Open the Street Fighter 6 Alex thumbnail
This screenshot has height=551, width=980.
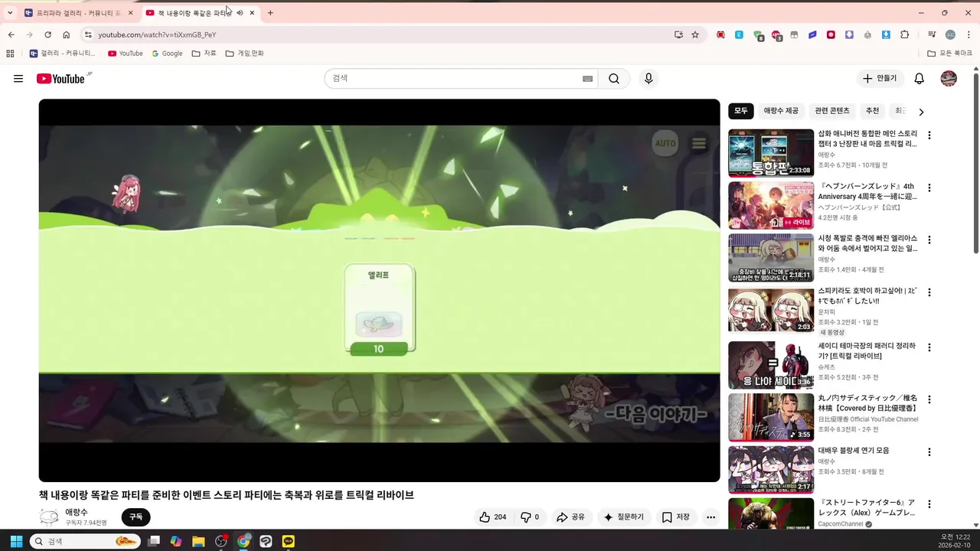[x=771, y=514]
